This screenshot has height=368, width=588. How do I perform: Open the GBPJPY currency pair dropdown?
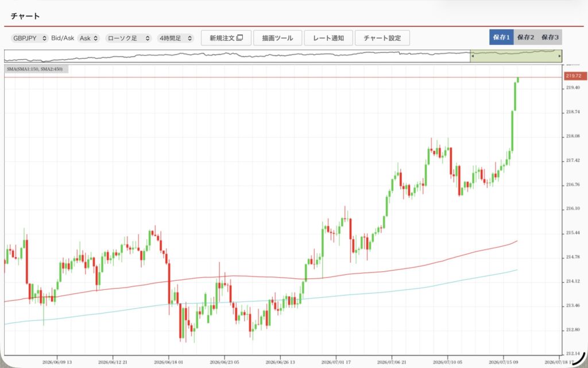coord(30,38)
